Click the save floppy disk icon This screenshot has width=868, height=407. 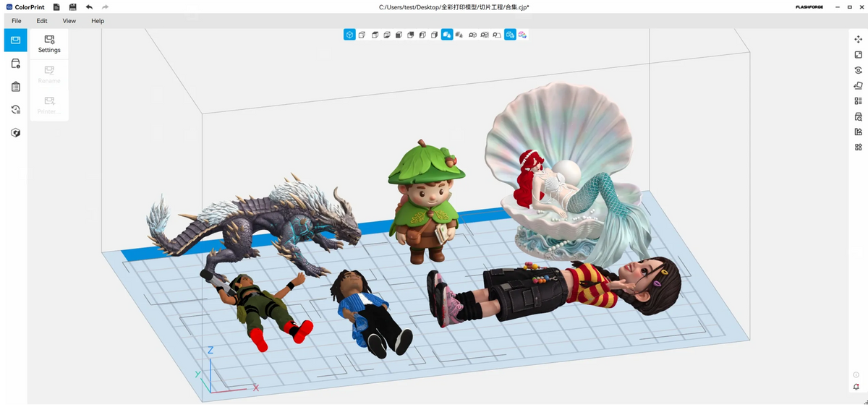[x=72, y=7]
